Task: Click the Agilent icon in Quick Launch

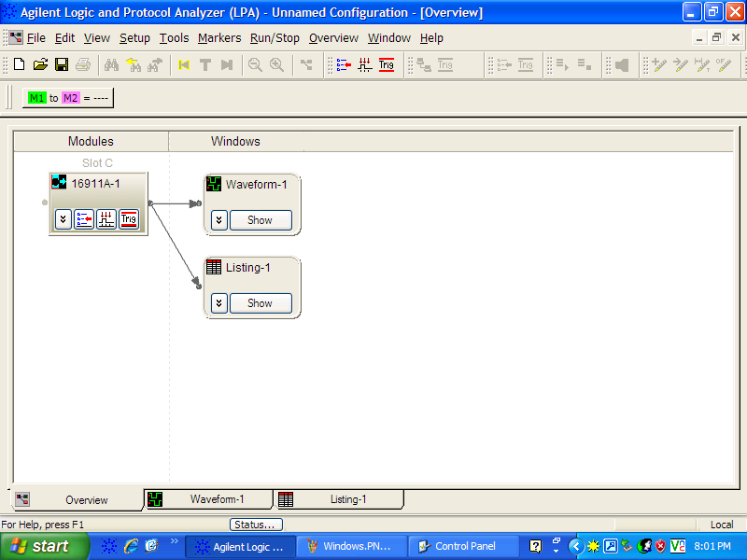Action: (109, 546)
